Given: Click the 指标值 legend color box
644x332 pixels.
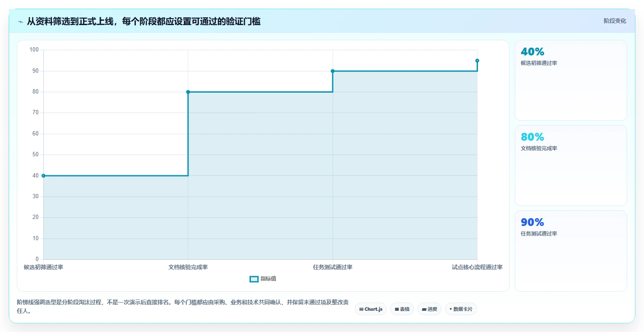Looking at the screenshot, I should tap(254, 279).
